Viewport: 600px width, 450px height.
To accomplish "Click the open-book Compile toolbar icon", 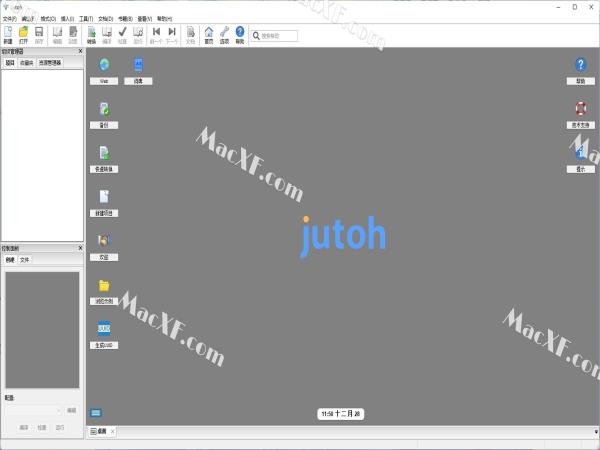I will 107,35.
